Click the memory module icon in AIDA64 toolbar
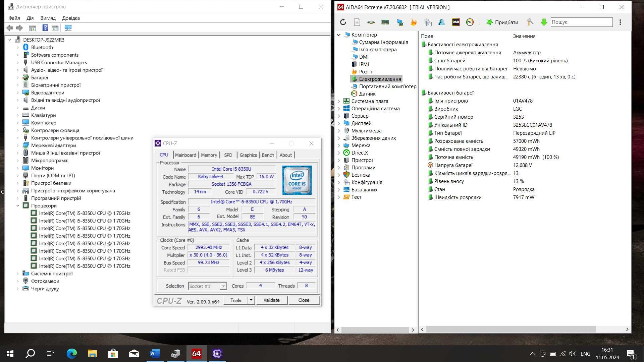Viewport: 644px width, 362px height. pyautogui.click(x=385, y=22)
